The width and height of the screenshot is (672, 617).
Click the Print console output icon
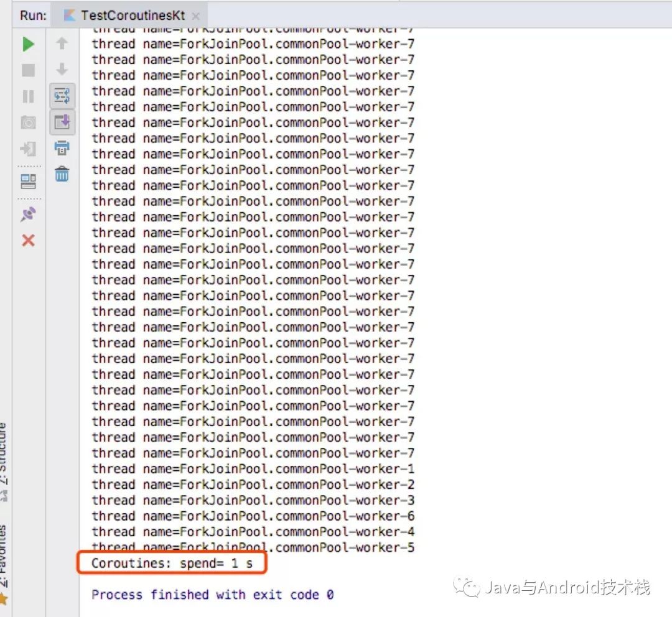(x=62, y=148)
